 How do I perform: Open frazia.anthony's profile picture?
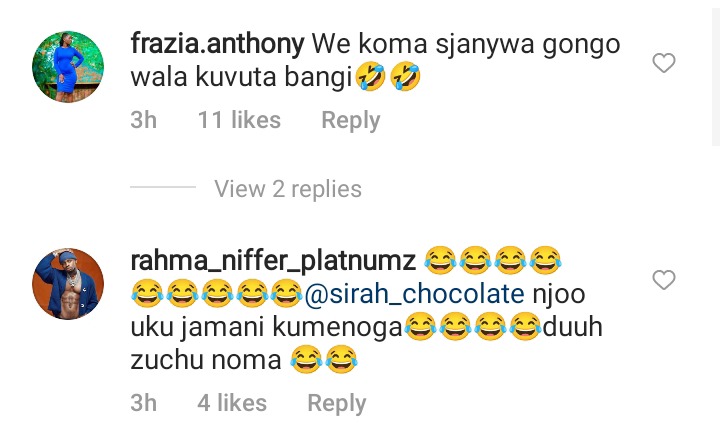68,67
